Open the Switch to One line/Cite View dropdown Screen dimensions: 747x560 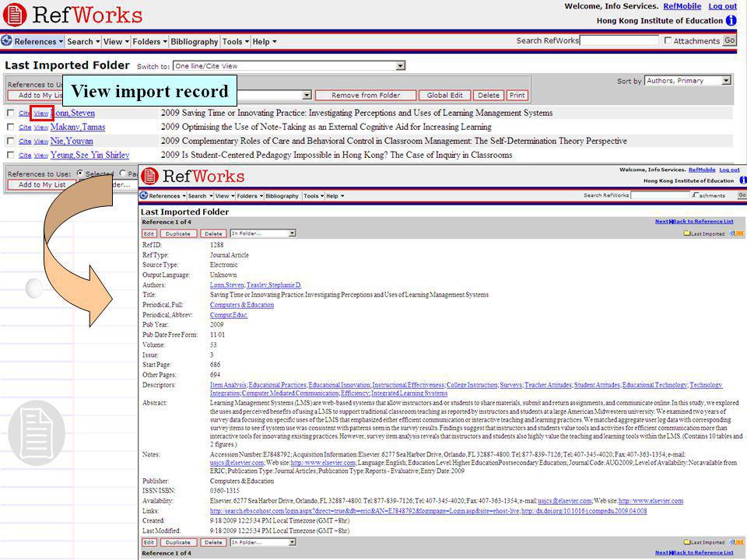(289, 65)
